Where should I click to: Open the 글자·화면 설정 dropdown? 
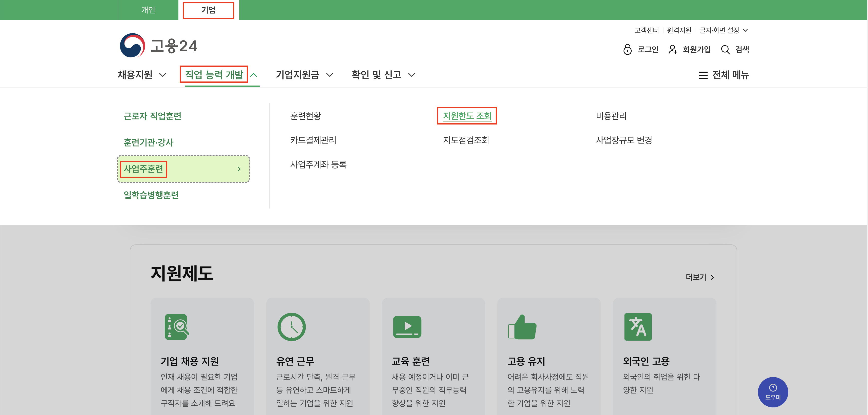(724, 30)
